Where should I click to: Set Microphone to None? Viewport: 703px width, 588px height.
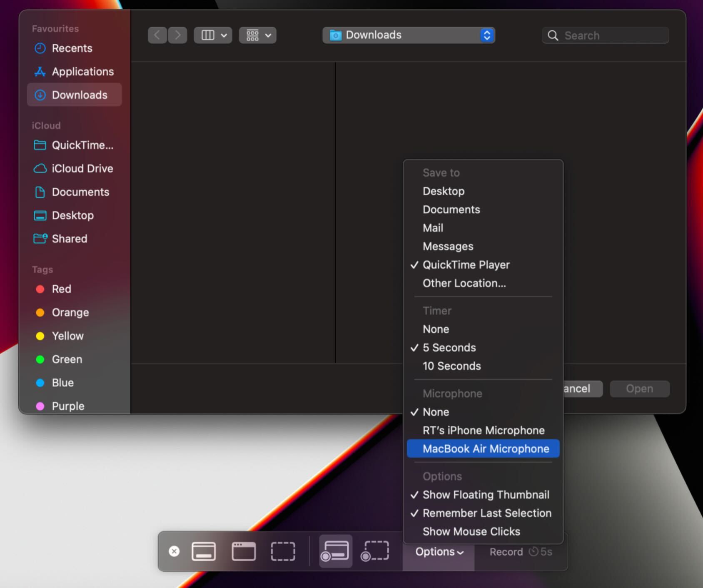[x=483, y=412]
